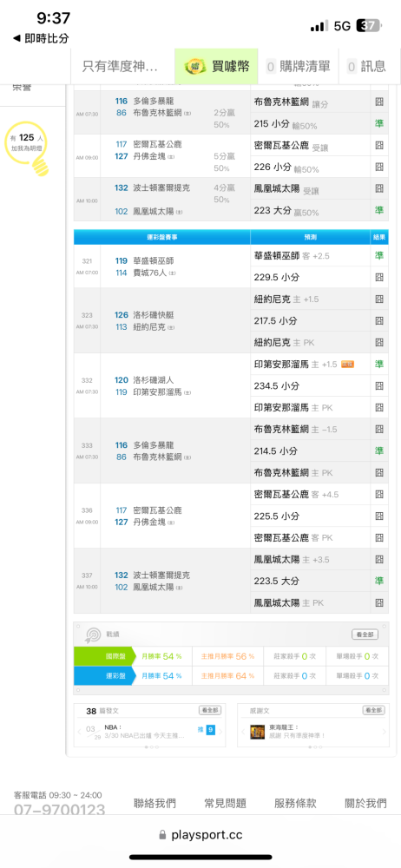Tap the target icon beside 戰績
The image size is (401, 868).
click(93, 635)
